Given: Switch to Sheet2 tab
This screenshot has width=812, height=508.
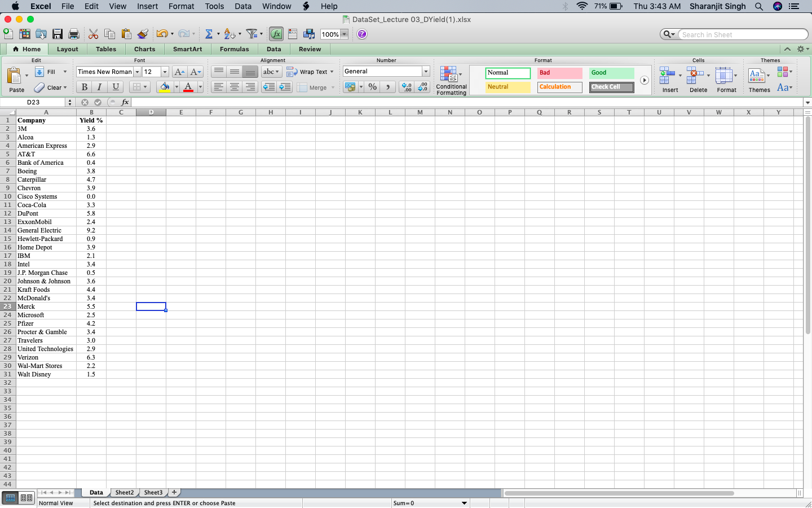Looking at the screenshot, I should pyautogui.click(x=125, y=492).
